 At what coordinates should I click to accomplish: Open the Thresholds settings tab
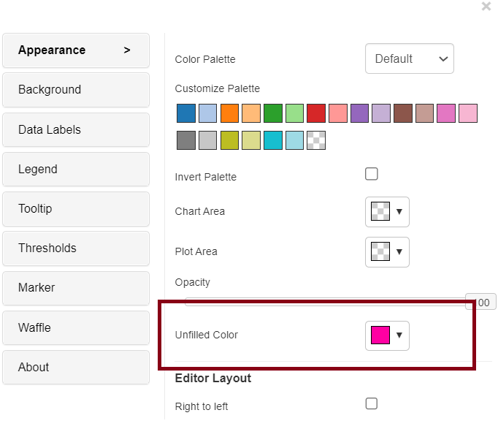[x=76, y=248]
